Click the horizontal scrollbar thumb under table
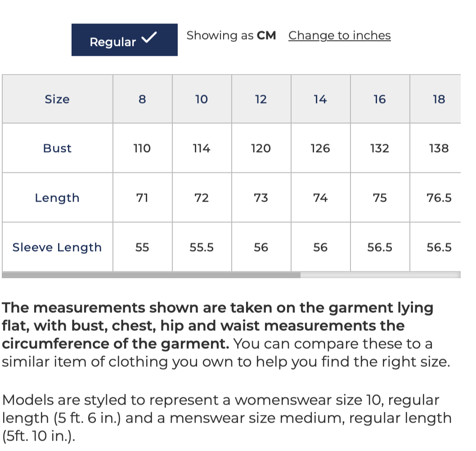The image size is (476, 451). (x=151, y=275)
